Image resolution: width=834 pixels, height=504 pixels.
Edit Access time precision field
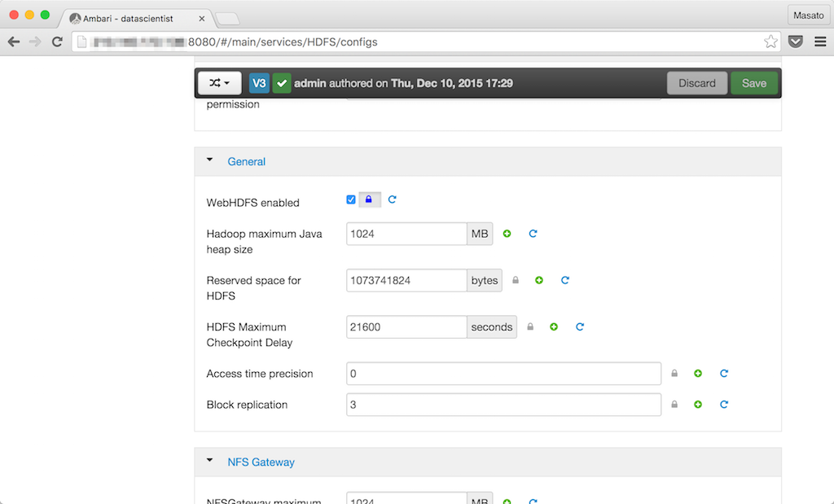(x=503, y=374)
